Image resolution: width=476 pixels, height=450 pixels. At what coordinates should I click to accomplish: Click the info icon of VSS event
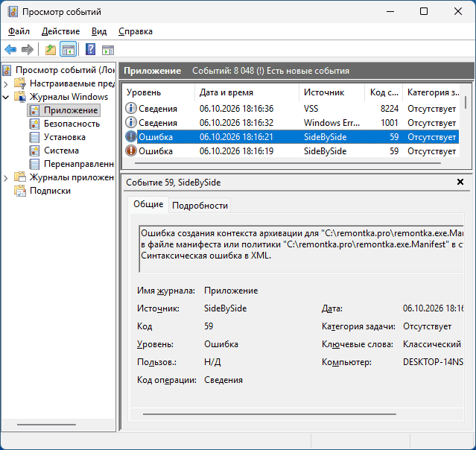click(131, 108)
